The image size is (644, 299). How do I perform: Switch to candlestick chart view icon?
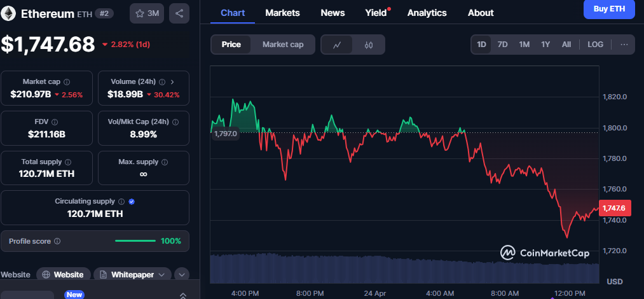point(369,45)
